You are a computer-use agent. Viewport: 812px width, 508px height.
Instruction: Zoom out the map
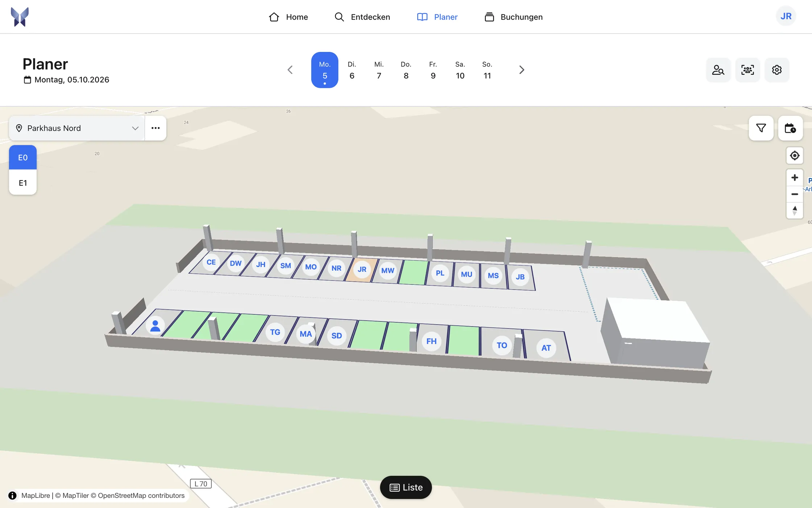[x=795, y=194]
